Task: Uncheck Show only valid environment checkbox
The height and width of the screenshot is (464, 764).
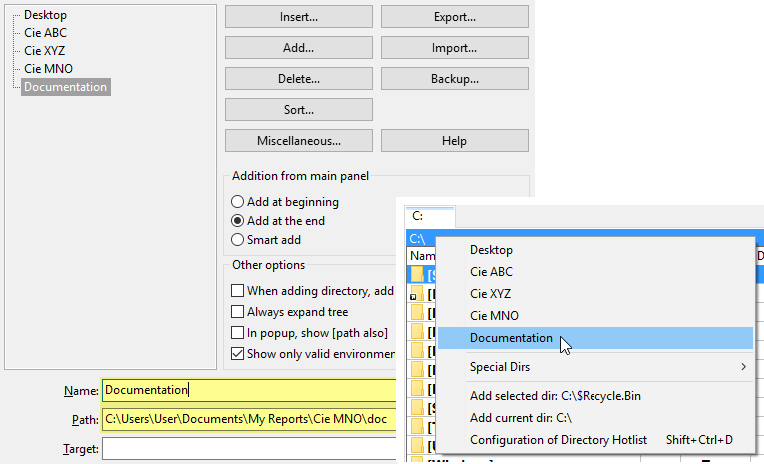Action: pyautogui.click(x=238, y=353)
